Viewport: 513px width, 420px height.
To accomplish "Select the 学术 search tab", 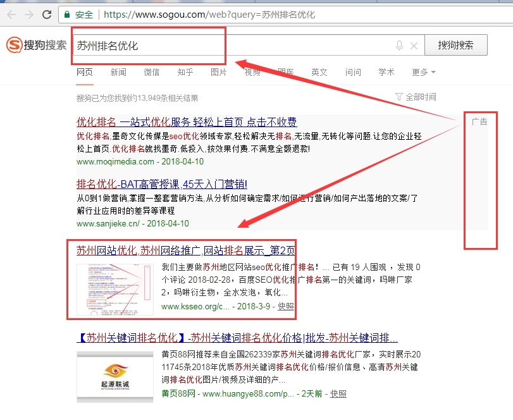I will coord(386,72).
